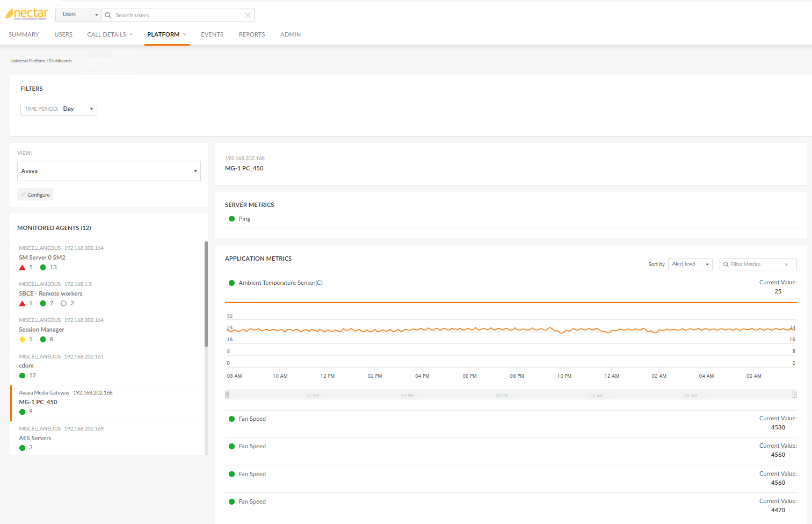
Task: Click the grey unknown status icon for SBCE
Action: [63, 303]
